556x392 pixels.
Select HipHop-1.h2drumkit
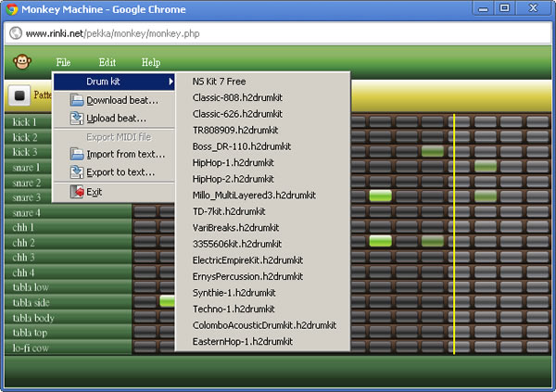pyautogui.click(x=263, y=163)
